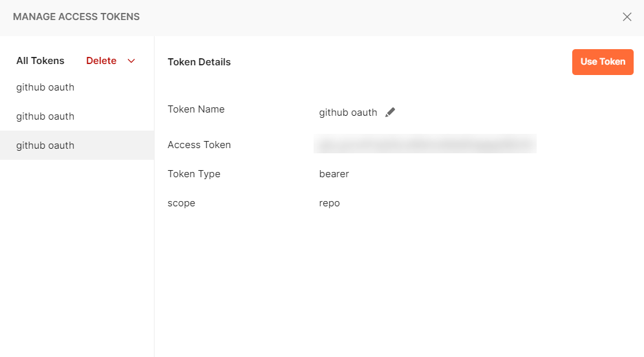Image resolution: width=644 pixels, height=357 pixels.
Task: Click empty sidebar area below token list
Action: pos(76,259)
